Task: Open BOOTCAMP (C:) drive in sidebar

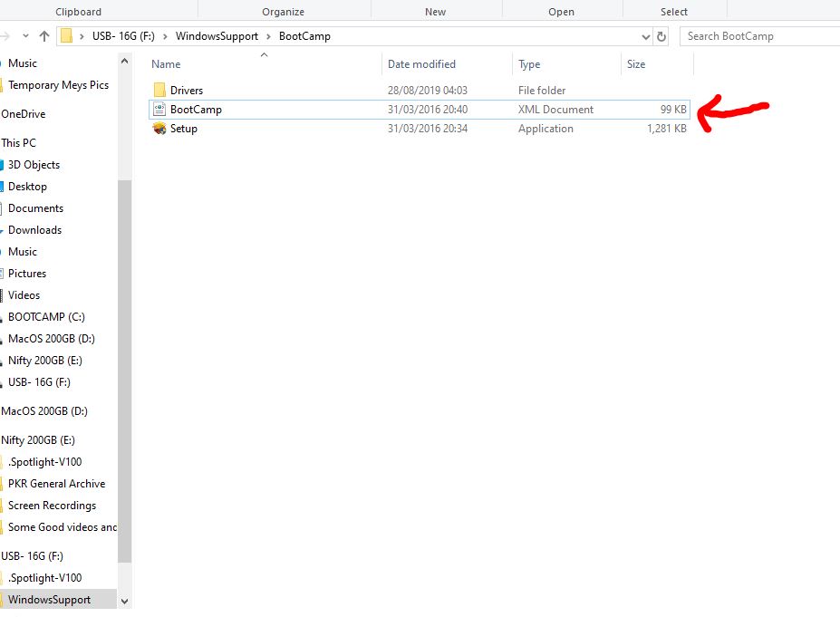Action: [46, 317]
